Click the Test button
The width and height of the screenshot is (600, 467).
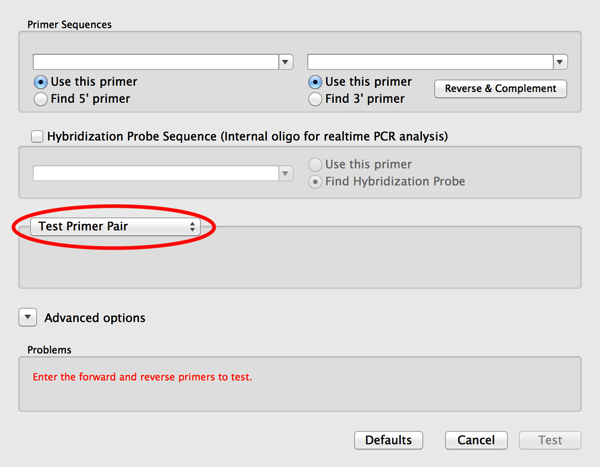[x=550, y=440]
